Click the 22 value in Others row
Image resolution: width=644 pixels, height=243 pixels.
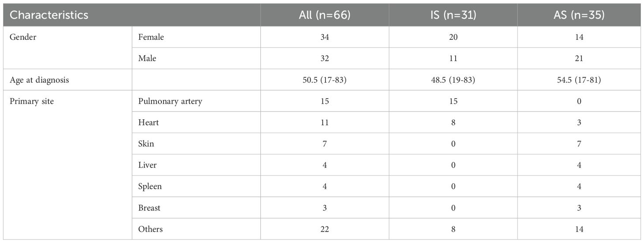tap(324, 229)
